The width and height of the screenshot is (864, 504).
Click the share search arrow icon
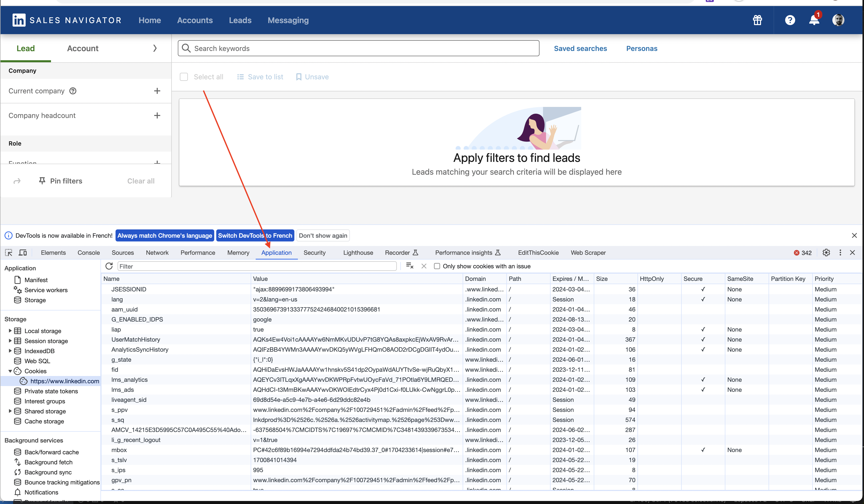[17, 181]
